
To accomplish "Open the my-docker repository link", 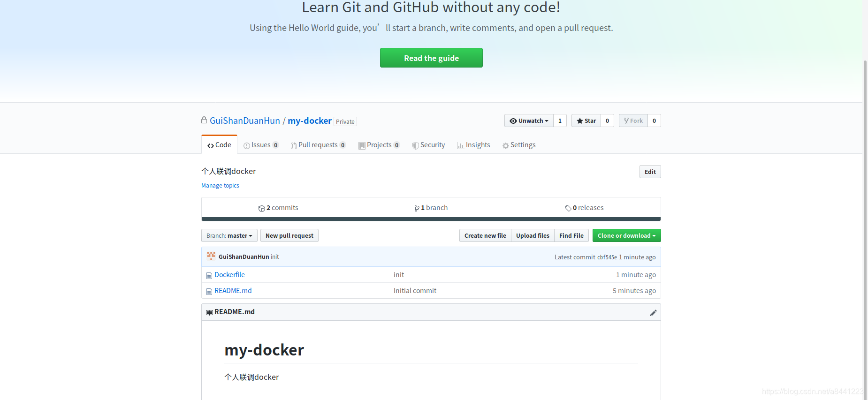I will pyautogui.click(x=310, y=121).
